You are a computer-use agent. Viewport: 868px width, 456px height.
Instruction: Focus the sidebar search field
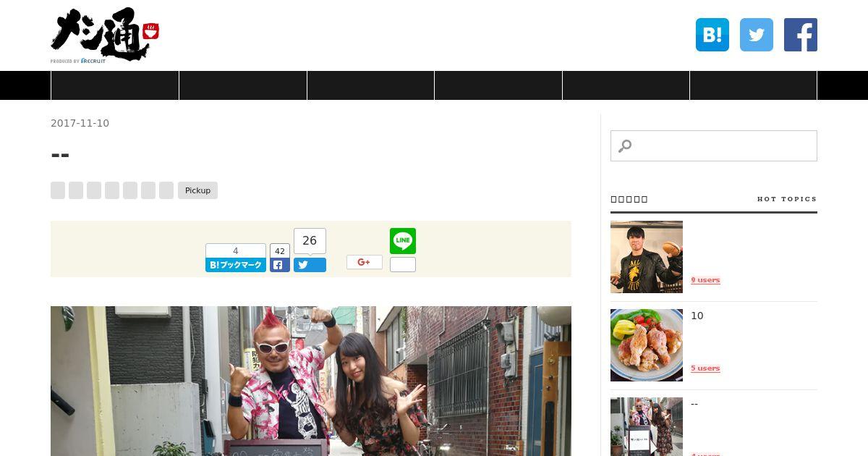[714, 146]
